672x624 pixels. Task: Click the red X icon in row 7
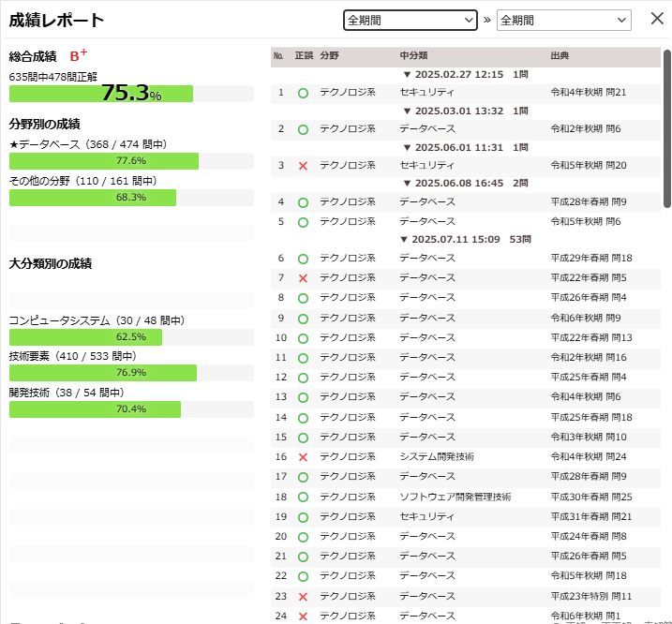point(303,278)
